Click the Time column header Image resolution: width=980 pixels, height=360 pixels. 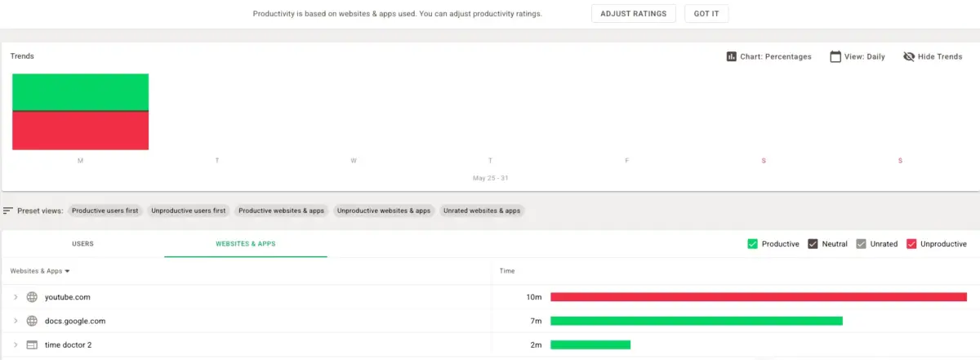pos(507,271)
